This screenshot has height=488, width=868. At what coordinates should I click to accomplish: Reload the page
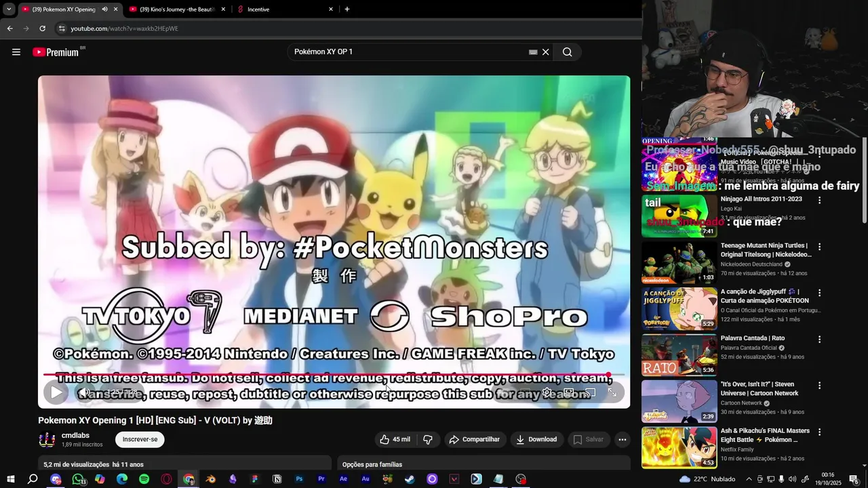(x=42, y=28)
